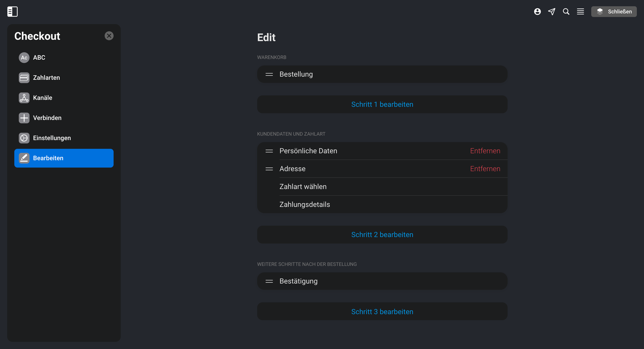Click Schritt 3 bearbeiten
Image resolution: width=644 pixels, height=349 pixels.
click(x=382, y=311)
